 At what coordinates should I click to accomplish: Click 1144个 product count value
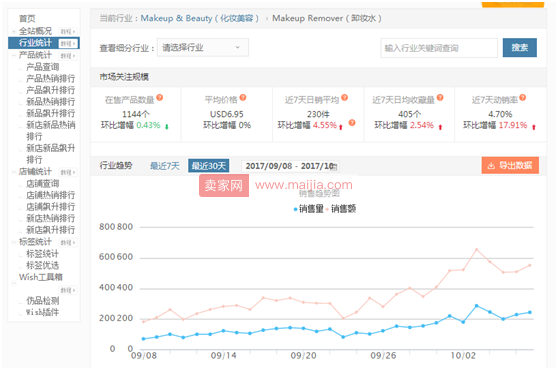[136, 114]
